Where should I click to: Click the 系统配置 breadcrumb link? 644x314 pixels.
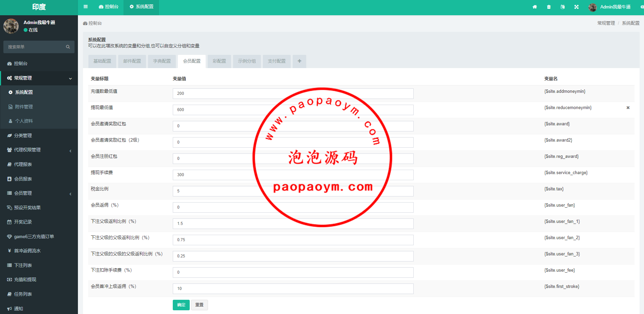(x=631, y=23)
